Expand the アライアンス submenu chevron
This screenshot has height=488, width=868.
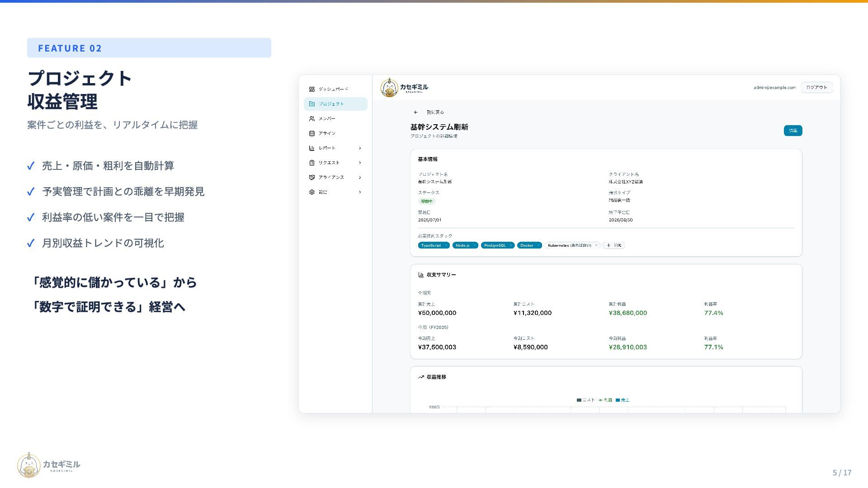(360, 178)
